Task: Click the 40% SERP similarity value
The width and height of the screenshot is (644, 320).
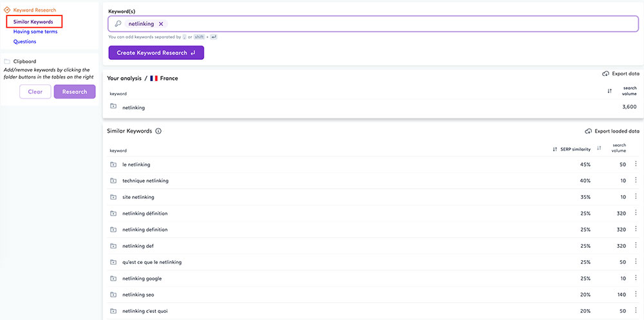Action: point(585,181)
